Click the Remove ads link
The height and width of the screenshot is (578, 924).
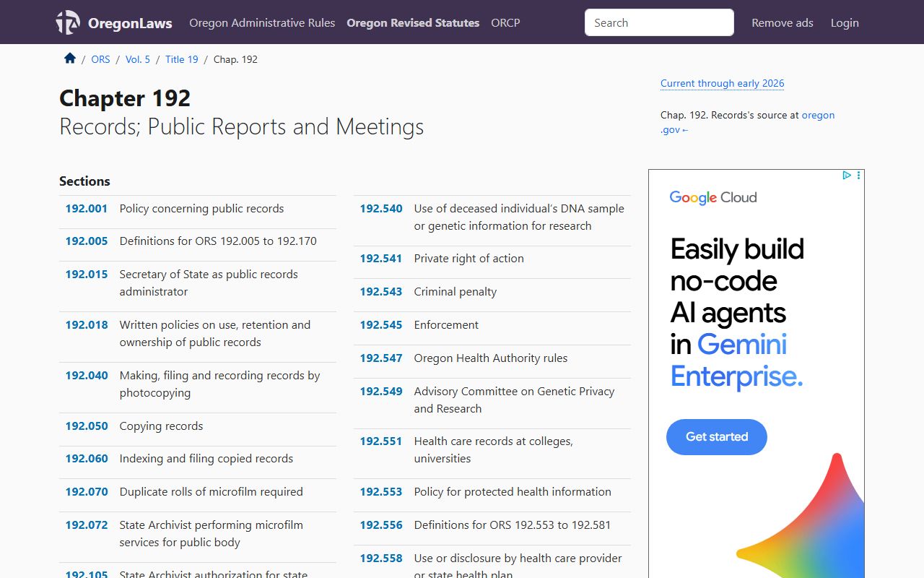point(782,22)
